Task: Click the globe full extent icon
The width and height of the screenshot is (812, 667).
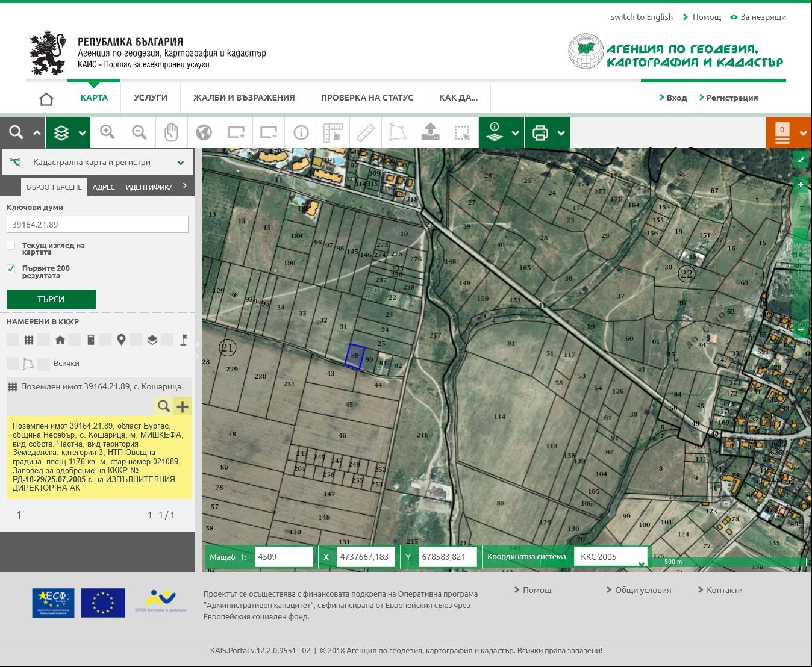Action: coord(204,132)
